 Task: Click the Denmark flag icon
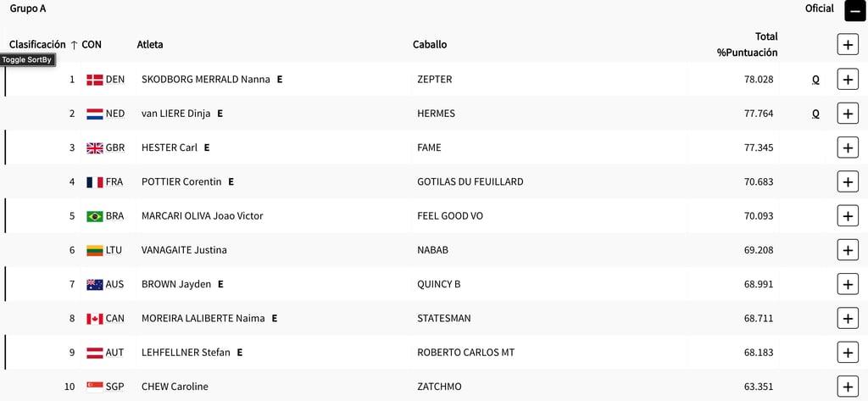click(94, 80)
